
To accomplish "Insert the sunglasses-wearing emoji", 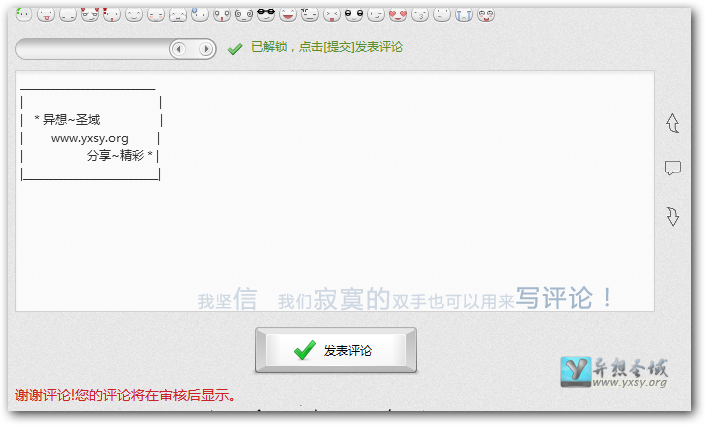I will click(265, 14).
